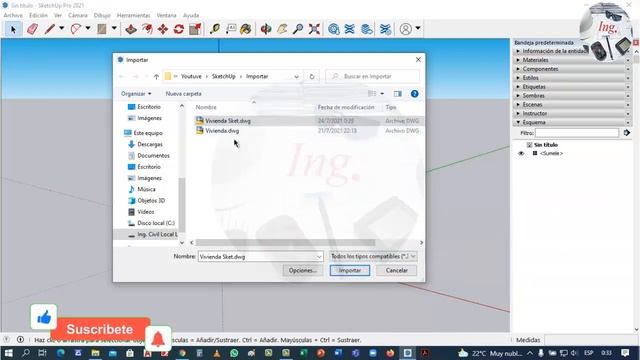The width and height of the screenshot is (640, 360).
Task: Click the SketchUp path breadcrumb
Action: click(x=224, y=76)
